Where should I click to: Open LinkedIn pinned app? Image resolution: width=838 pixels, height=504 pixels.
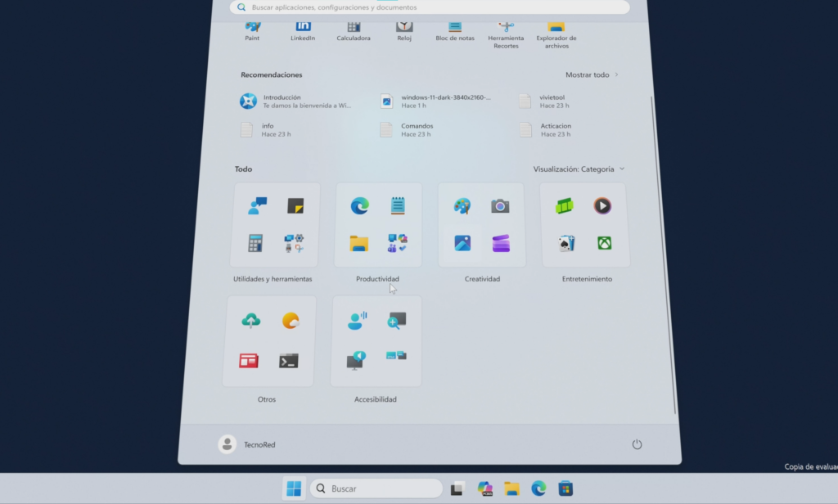click(x=303, y=31)
